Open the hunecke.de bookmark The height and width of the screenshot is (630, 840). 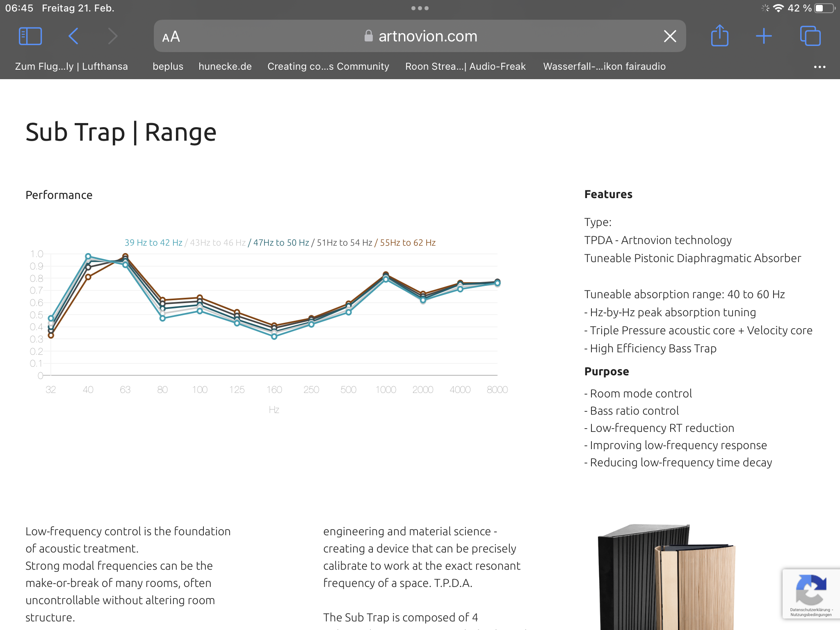pyautogui.click(x=225, y=66)
